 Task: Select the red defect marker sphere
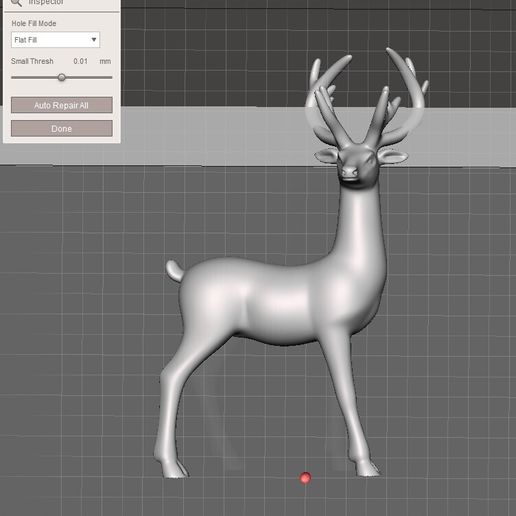(305, 478)
